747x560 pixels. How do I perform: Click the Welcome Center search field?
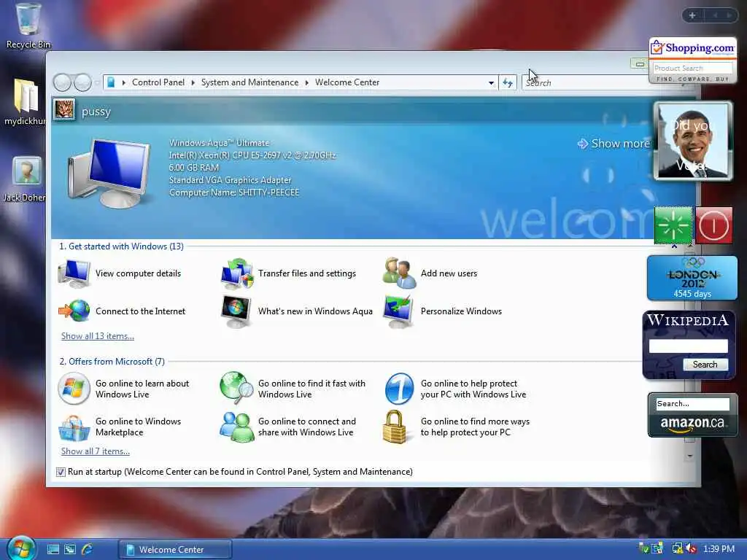click(586, 83)
